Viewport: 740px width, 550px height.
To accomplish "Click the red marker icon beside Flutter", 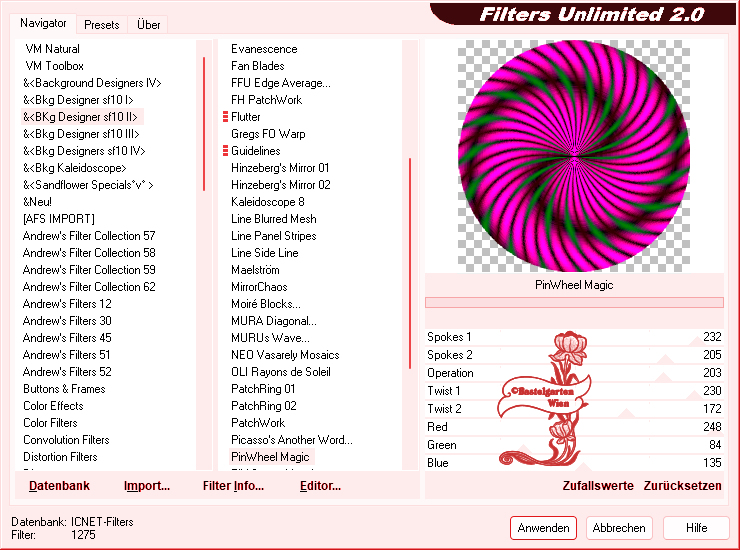I will pyautogui.click(x=225, y=117).
